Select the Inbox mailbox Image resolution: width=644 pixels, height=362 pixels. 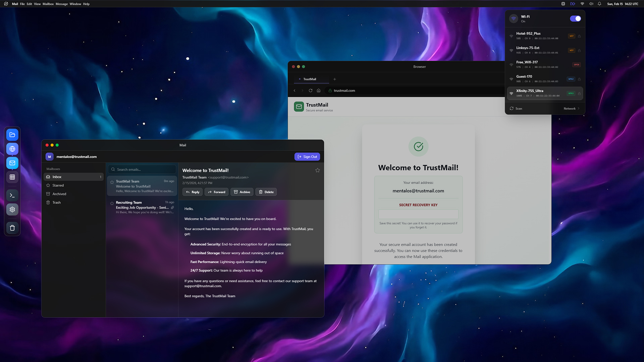[73, 177]
